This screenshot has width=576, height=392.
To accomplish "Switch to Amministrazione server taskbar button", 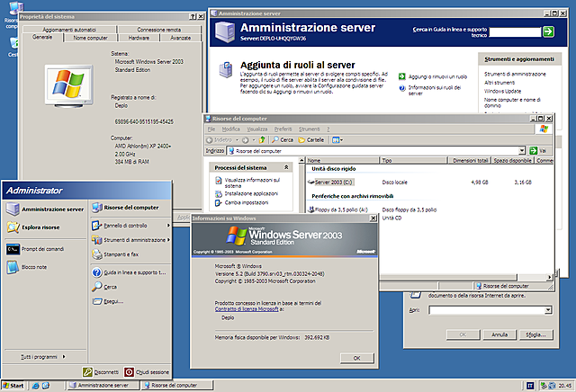I will tap(103, 386).
